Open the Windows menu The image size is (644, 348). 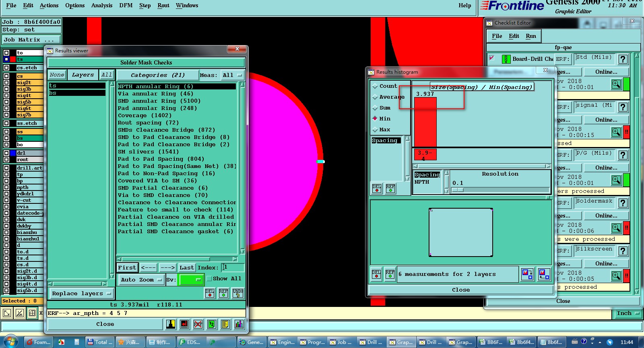[x=187, y=6]
